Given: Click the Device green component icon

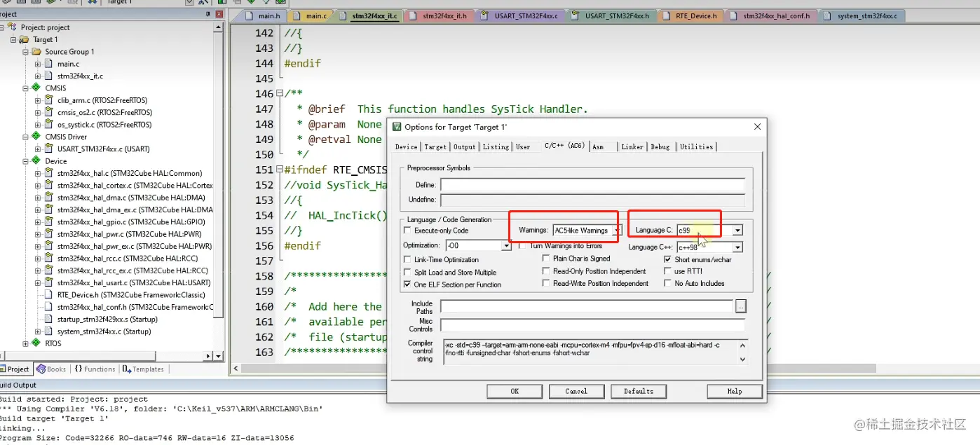Looking at the screenshot, I should click(36, 160).
